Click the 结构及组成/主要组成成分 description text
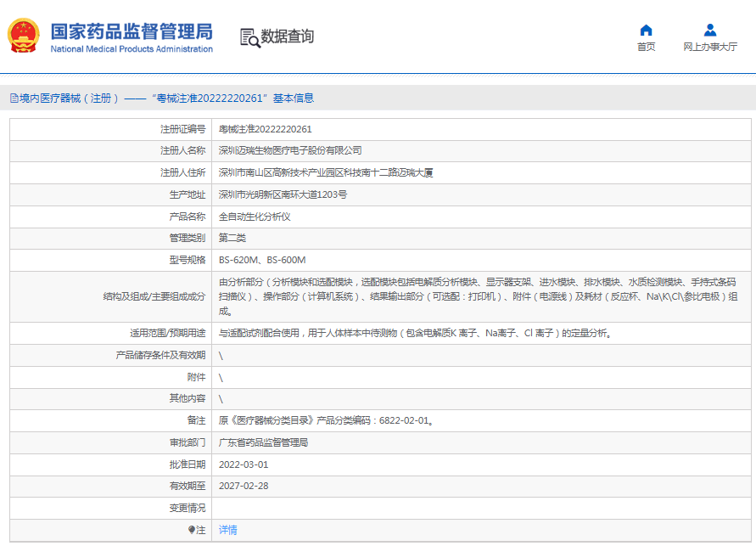Screen dimensions: 756x546 tap(478, 296)
